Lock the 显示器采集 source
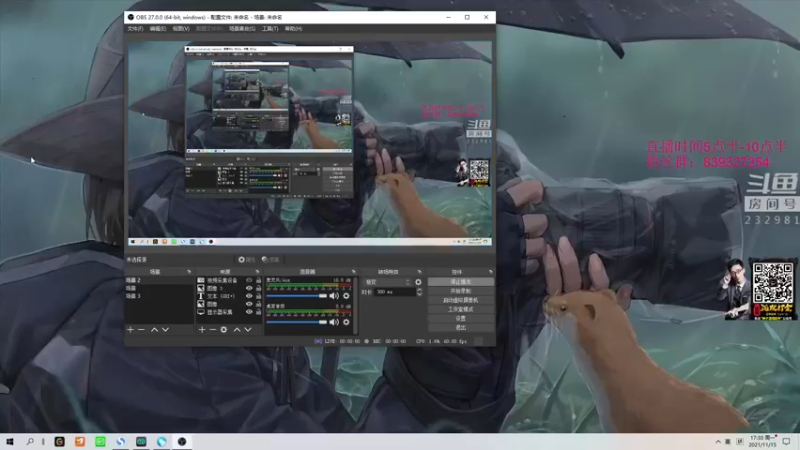This screenshot has height=450, width=800. coord(258,312)
